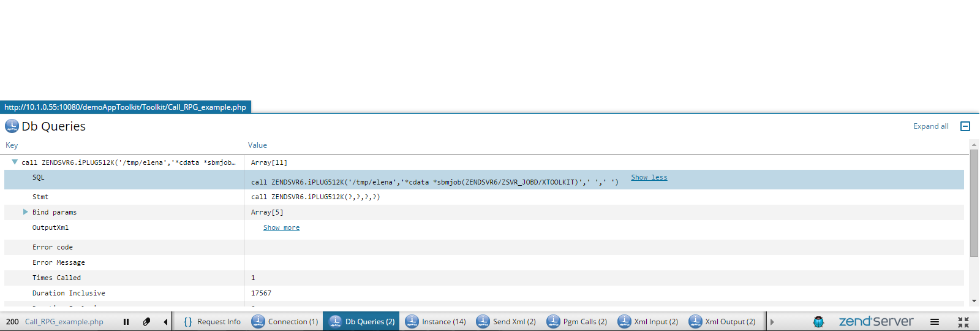Image resolution: width=980 pixels, height=331 pixels.
Task: Open the Instance (14) tab
Action: tap(435, 322)
